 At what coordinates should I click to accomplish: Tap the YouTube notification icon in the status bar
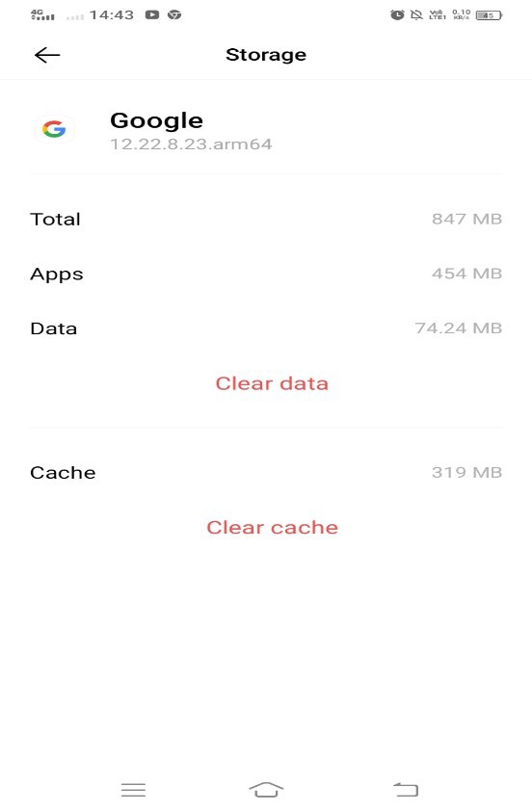pos(151,15)
